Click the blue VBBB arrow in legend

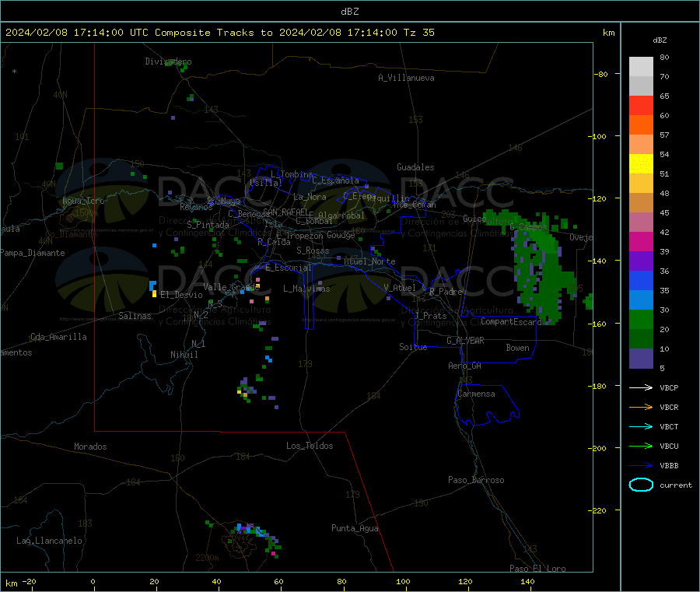(x=641, y=466)
